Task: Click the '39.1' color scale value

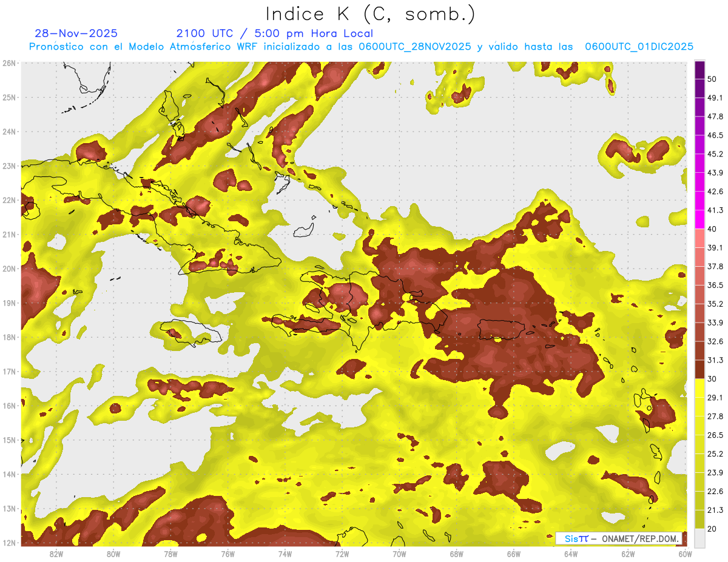Action: tap(715, 248)
